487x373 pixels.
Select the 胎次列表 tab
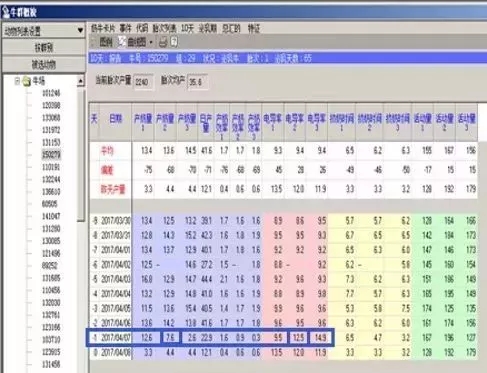(165, 29)
